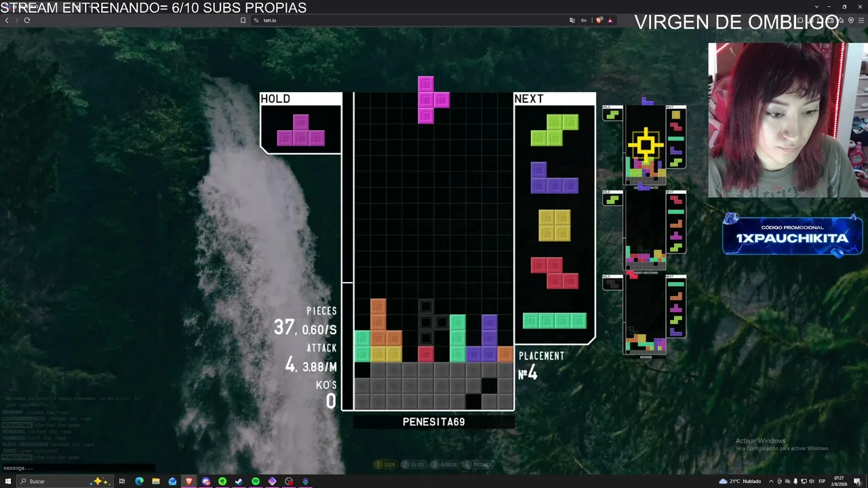Open the Windows notification center
The width and height of the screenshot is (868, 488).
point(858,481)
